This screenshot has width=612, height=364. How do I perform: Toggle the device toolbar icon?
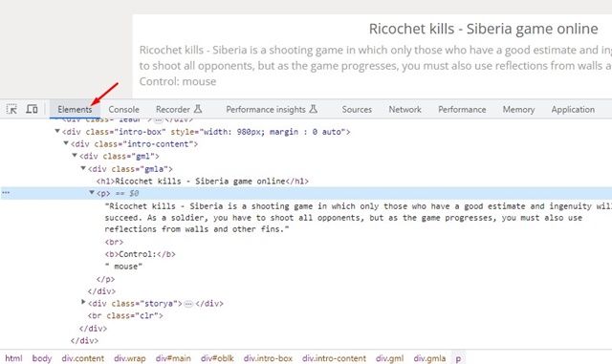(32, 109)
